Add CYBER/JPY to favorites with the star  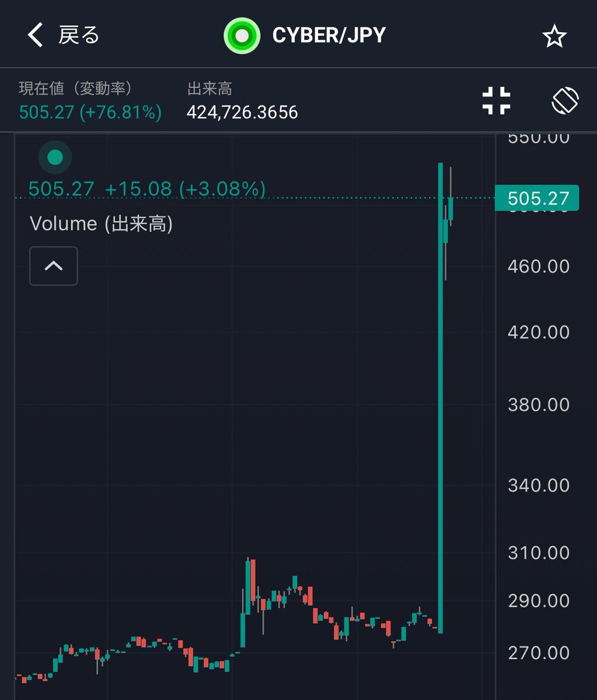click(x=554, y=37)
